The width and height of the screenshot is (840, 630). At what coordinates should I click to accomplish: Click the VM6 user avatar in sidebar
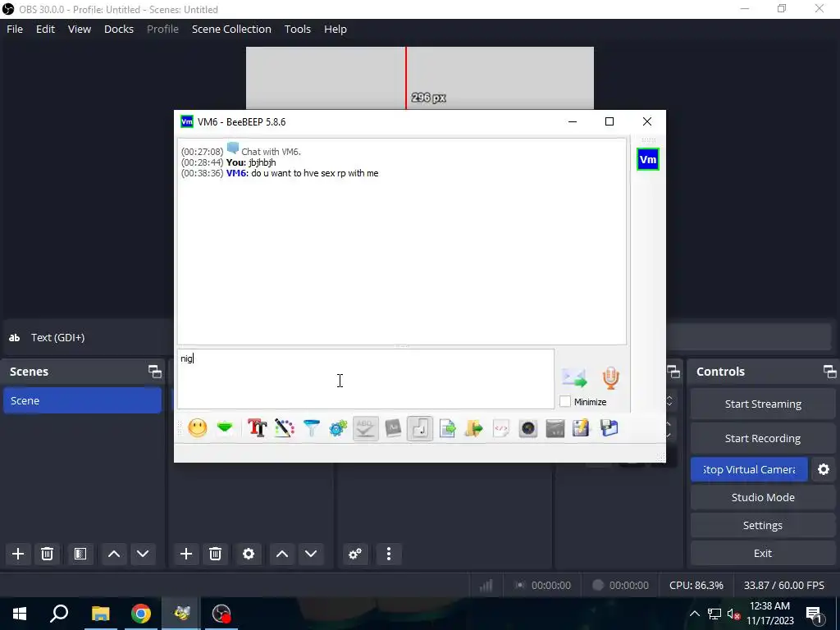tap(648, 159)
